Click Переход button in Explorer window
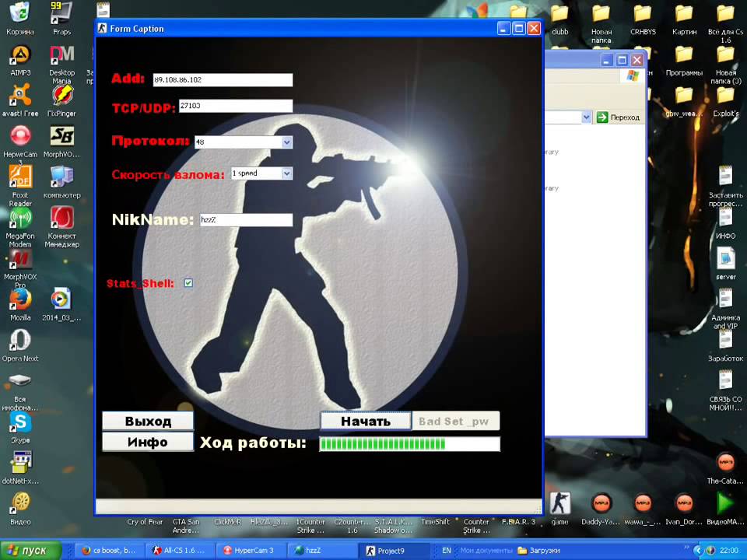Image resolution: width=747 pixels, height=560 pixels. click(x=618, y=117)
